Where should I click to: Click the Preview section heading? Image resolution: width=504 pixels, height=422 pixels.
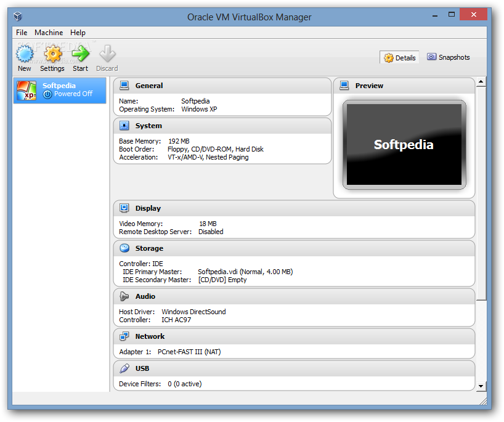369,86
